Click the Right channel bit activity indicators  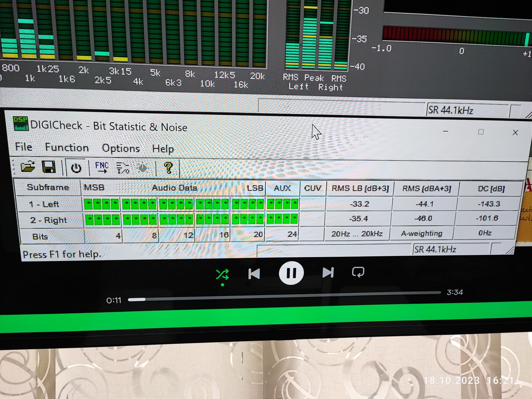(x=191, y=219)
